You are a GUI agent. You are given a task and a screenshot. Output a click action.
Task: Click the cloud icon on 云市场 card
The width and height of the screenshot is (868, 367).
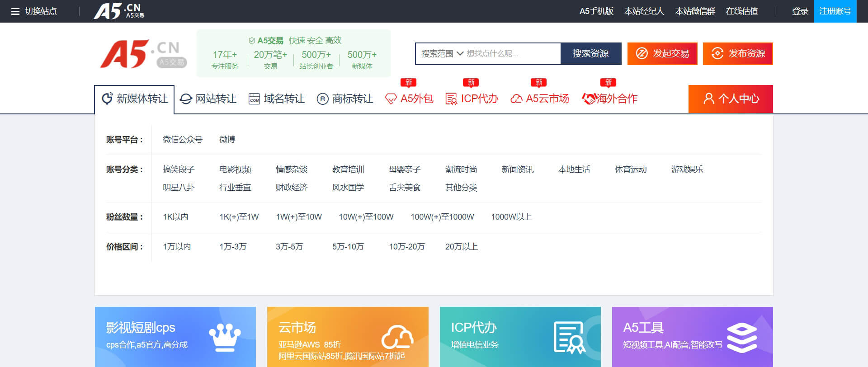click(397, 337)
